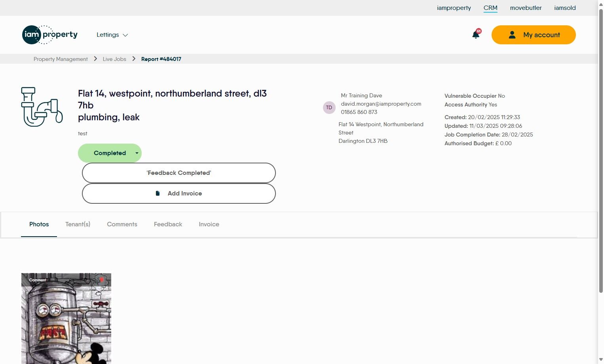
Task: Open My account
Action: coord(534,35)
